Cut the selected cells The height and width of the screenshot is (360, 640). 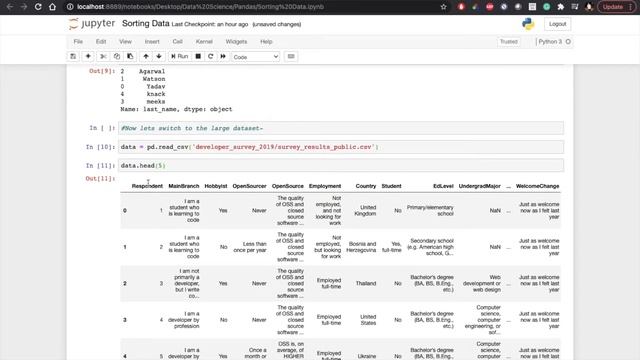click(x=103, y=56)
